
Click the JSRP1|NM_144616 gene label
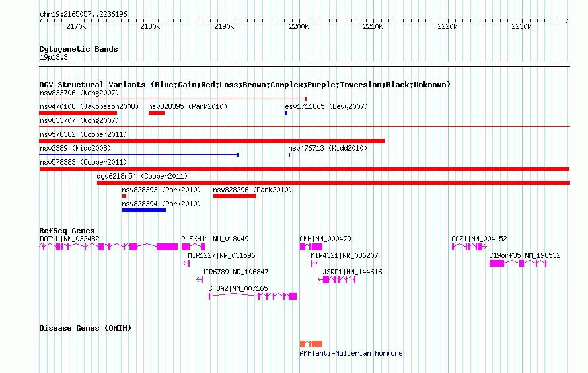(x=353, y=272)
